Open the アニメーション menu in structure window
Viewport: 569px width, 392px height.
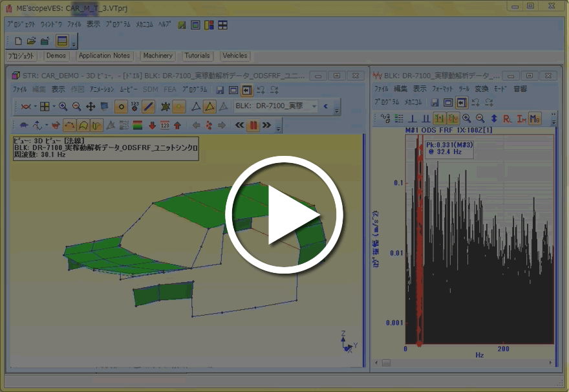tap(102, 89)
